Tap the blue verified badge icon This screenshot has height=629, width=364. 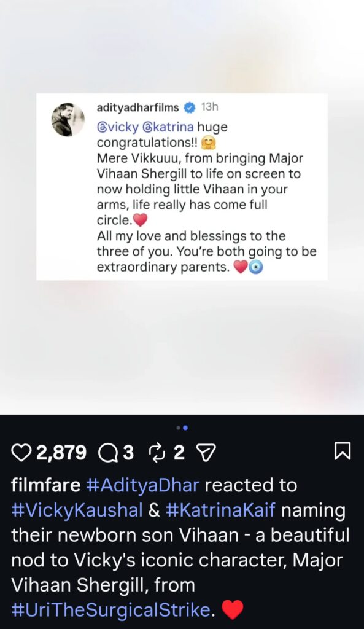pyautogui.click(x=190, y=107)
